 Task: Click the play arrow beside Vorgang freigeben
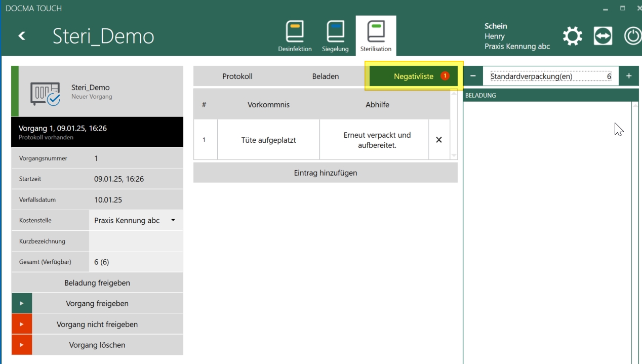pos(22,303)
